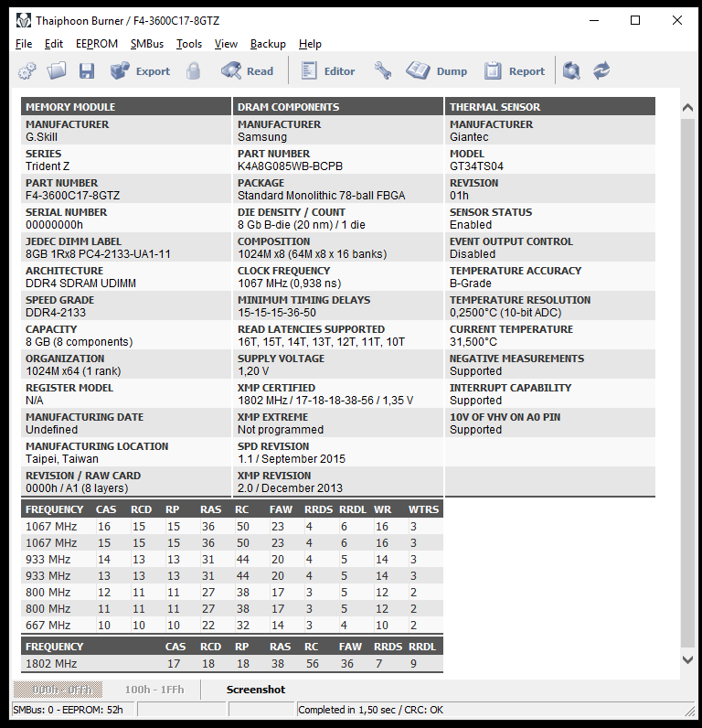This screenshot has height=728, width=702.
Task: Click the DDR4 SDRAM UDIMM architecture value
Action: click(80, 284)
